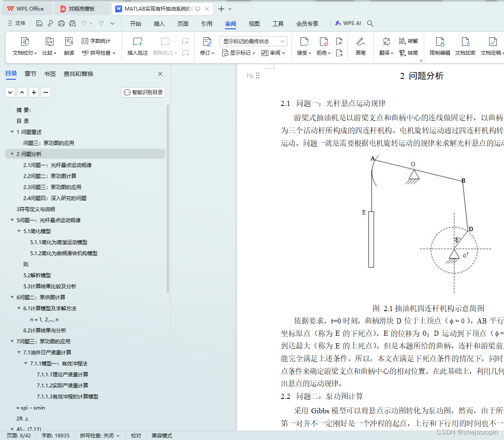This screenshot has width=504, height=440.
Task: Collapse the 5.1简化模型 node
Action: [x=19, y=231]
